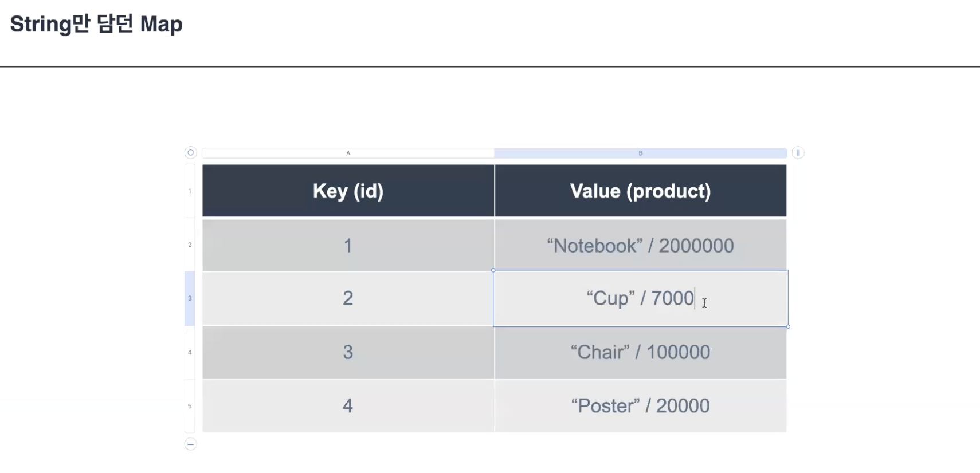Select row 5 number header
The image size is (980, 473).
tap(190, 406)
